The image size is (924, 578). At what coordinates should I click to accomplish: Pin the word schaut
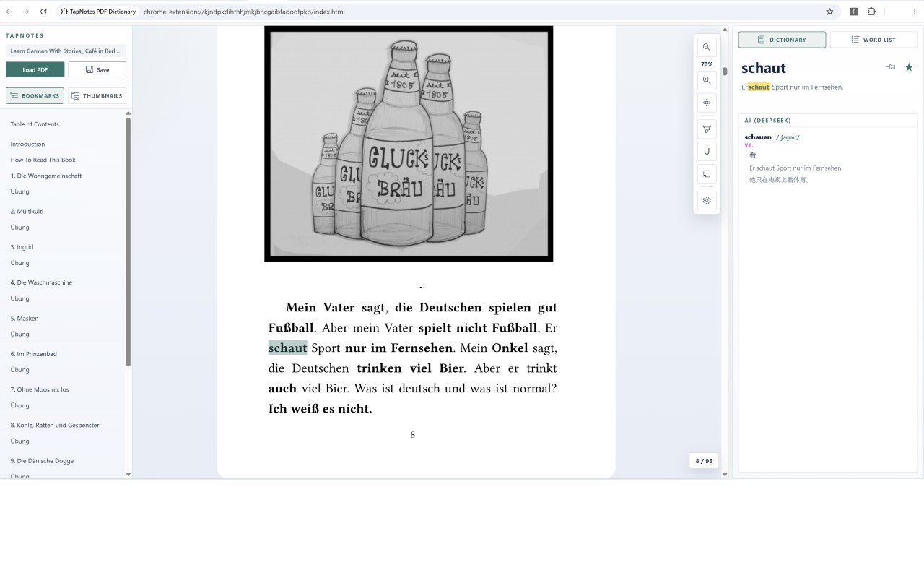pyautogui.click(x=891, y=67)
